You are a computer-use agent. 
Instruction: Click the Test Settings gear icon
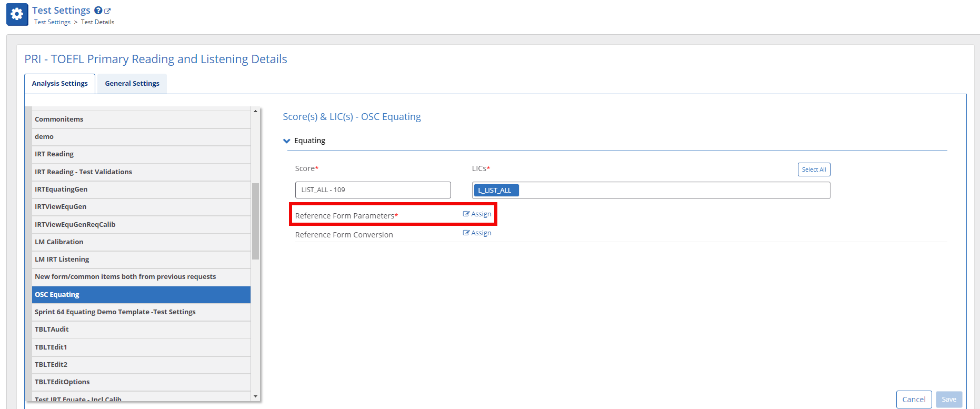[17, 14]
